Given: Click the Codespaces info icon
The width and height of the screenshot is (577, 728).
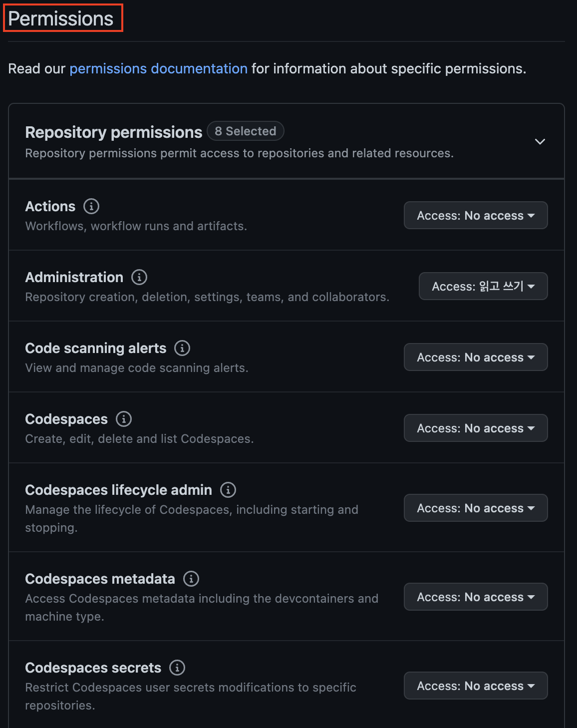Looking at the screenshot, I should (x=124, y=419).
